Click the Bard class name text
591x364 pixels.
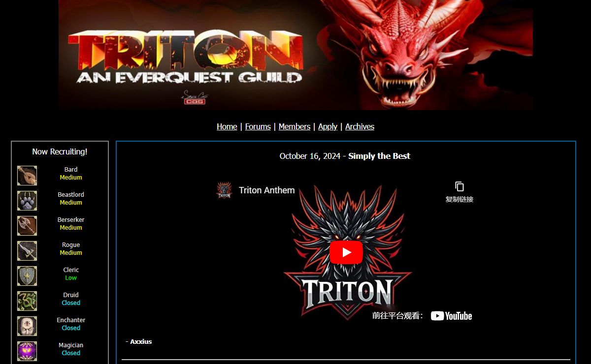[x=71, y=169]
